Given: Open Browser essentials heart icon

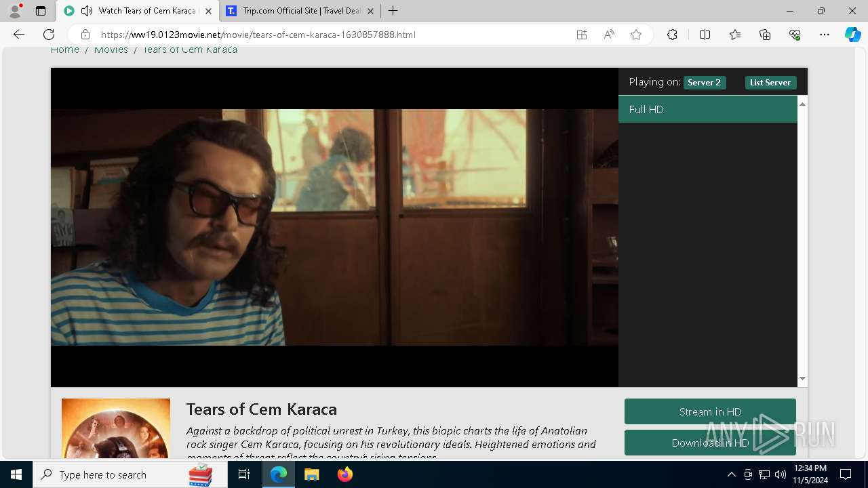Looking at the screenshot, I should [795, 35].
